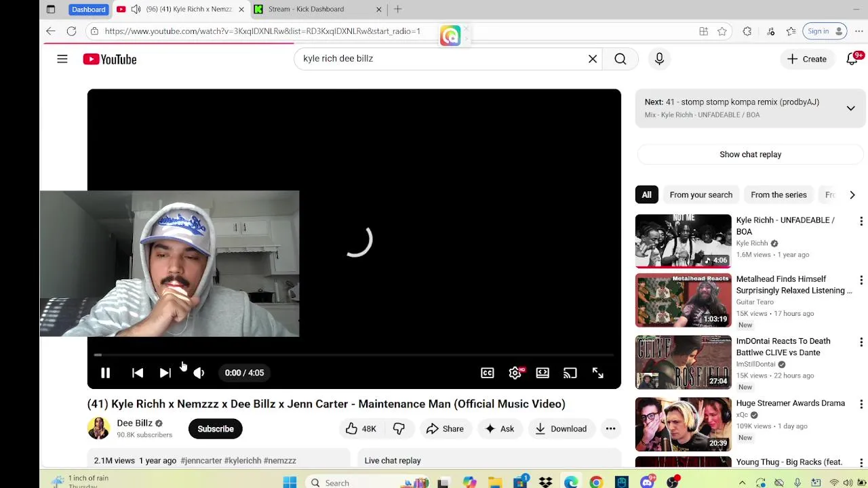Reload the page
The height and width of the screenshot is (488, 868).
pyautogui.click(x=71, y=31)
